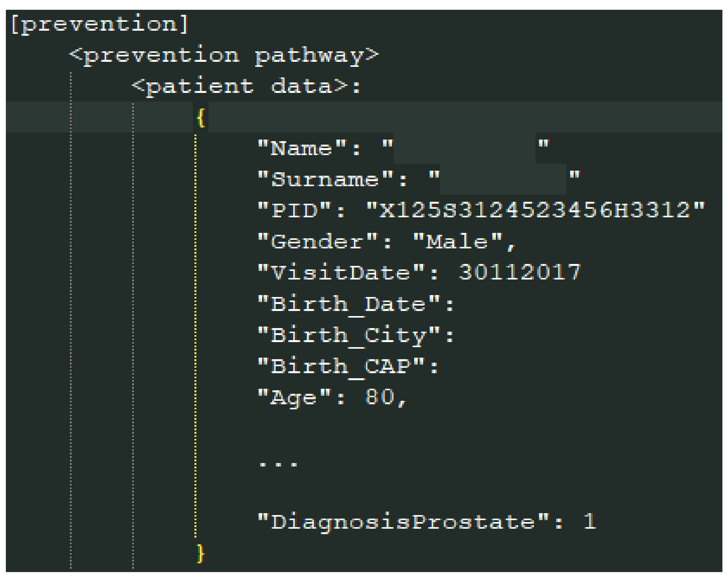Click the redacted Name value area
This screenshot has height=580, width=728.
point(464,148)
